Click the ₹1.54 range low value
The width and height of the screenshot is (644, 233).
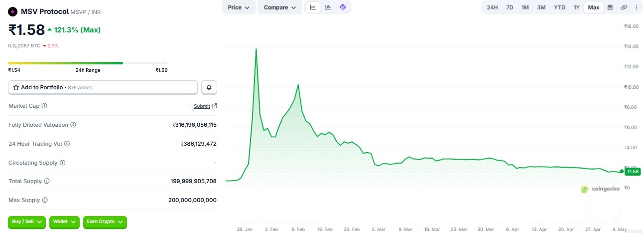tap(14, 70)
